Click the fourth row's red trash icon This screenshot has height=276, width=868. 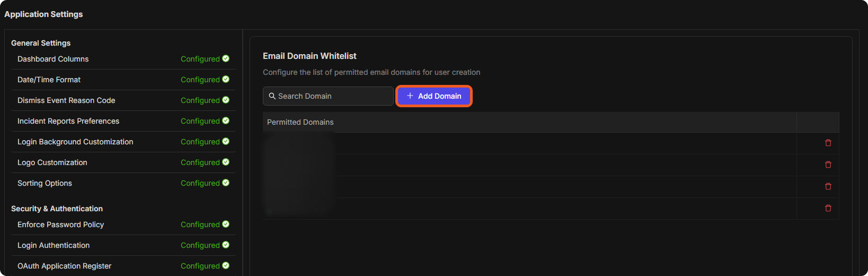828,208
